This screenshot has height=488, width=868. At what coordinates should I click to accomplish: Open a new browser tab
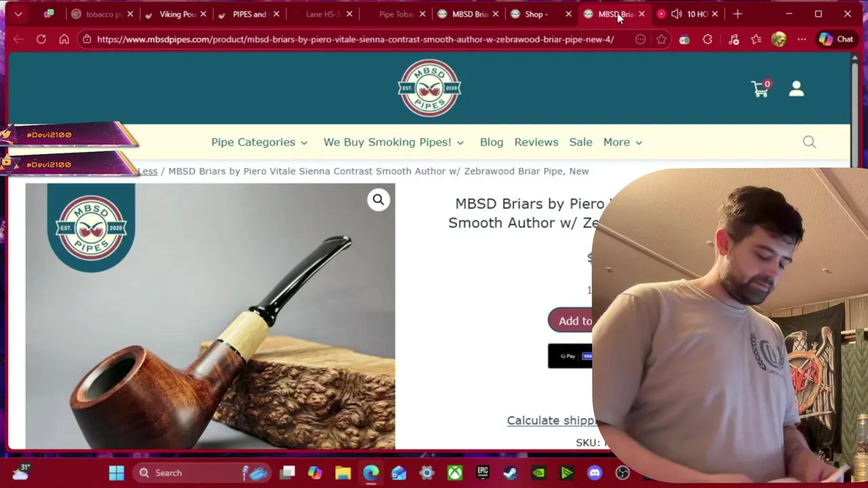click(x=738, y=14)
